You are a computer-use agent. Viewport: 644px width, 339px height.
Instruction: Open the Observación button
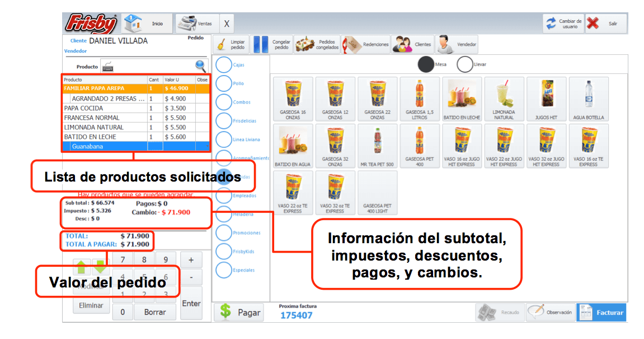tap(551, 313)
